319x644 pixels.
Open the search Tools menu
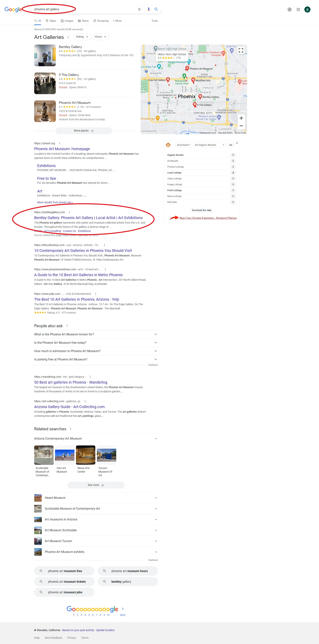click(155, 21)
